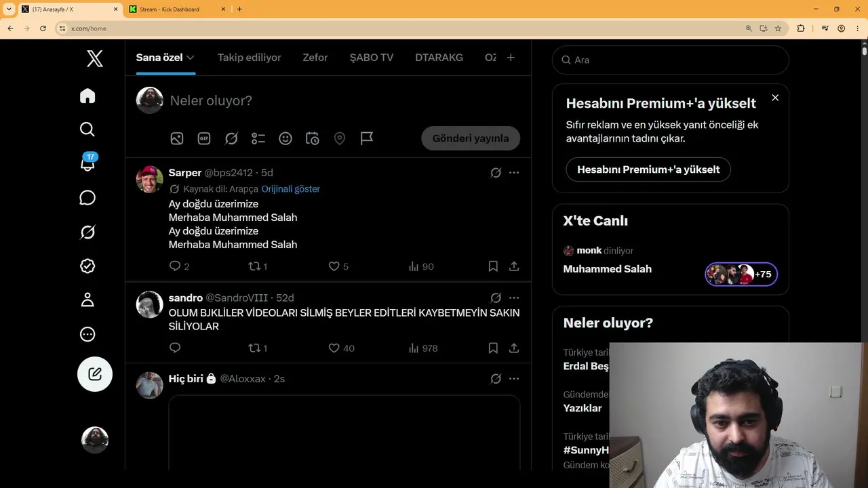Open a new browser tab

pyautogui.click(x=239, y=9)
